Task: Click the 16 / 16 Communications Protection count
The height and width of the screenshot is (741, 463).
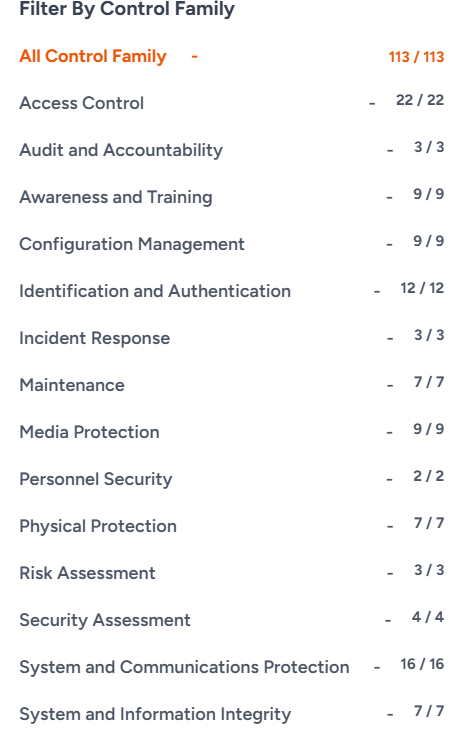Action: (422, 664)
